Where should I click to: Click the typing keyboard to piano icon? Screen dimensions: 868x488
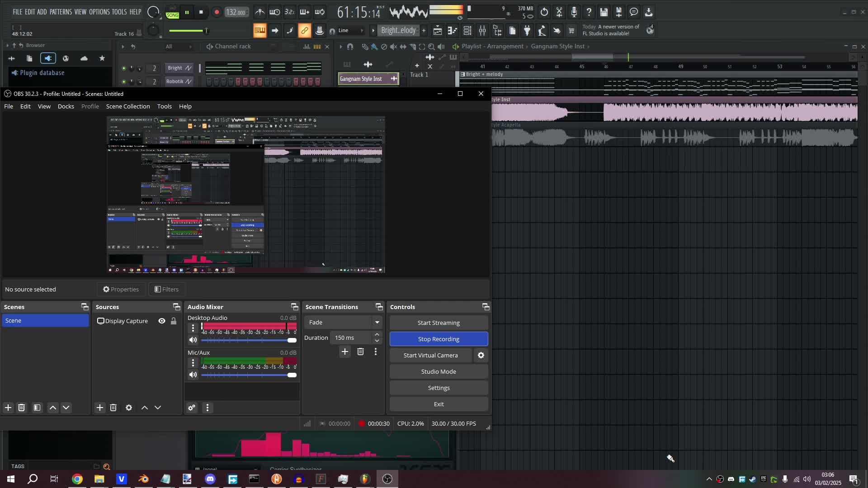pos(260,31)
